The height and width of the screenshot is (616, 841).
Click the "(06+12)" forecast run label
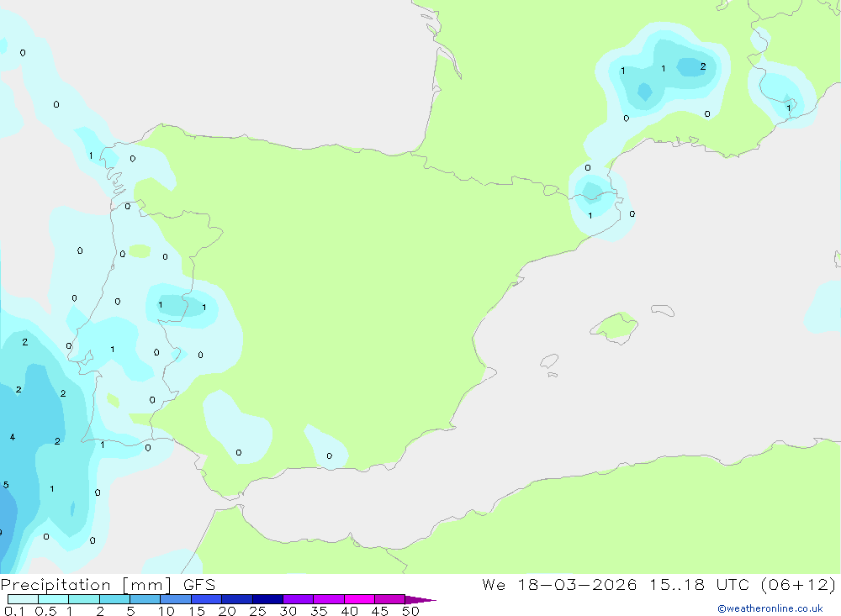pyautogui.click(x=799, y=584)
